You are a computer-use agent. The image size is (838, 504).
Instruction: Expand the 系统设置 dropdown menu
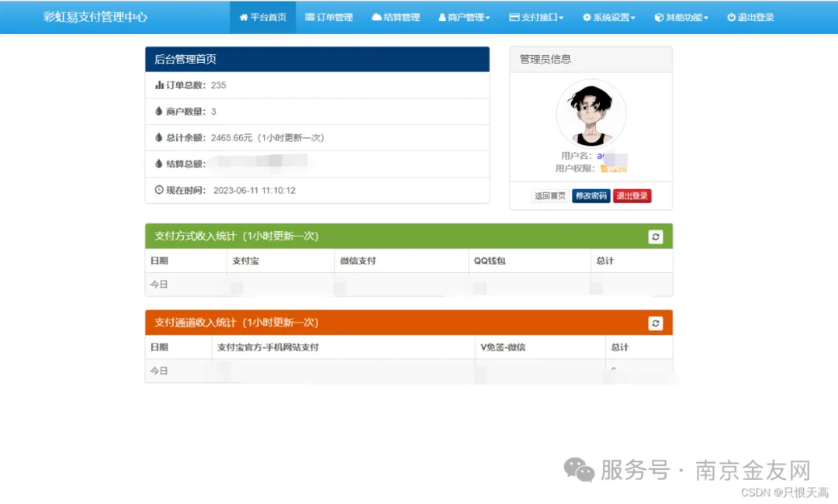(x=609, y=17)
